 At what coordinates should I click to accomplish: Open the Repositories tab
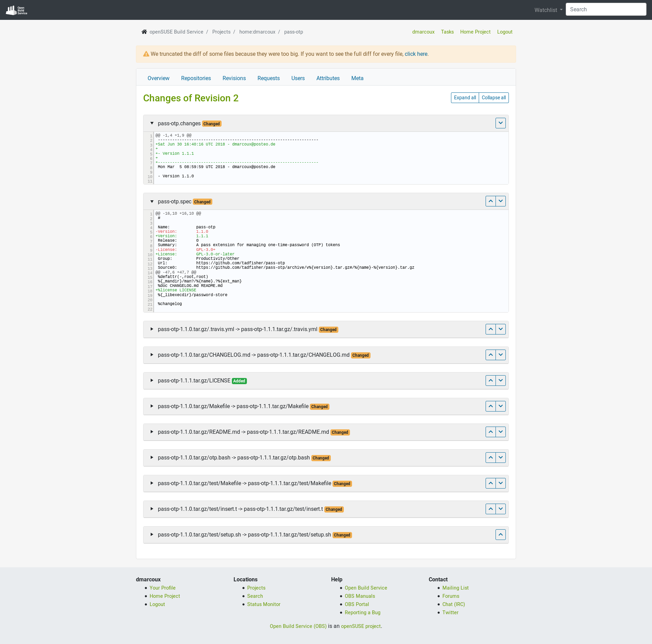coord(196,78)
